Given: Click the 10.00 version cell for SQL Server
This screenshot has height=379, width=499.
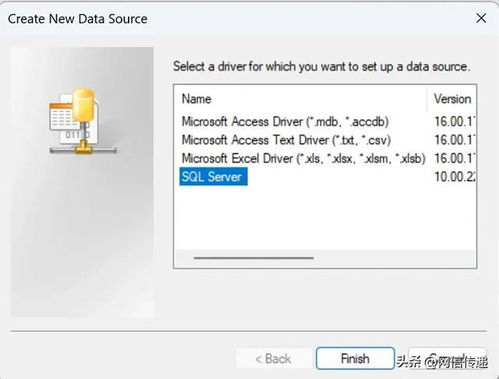Looking at the screenshot, I should pyautogui.click(x=454, y=177).
